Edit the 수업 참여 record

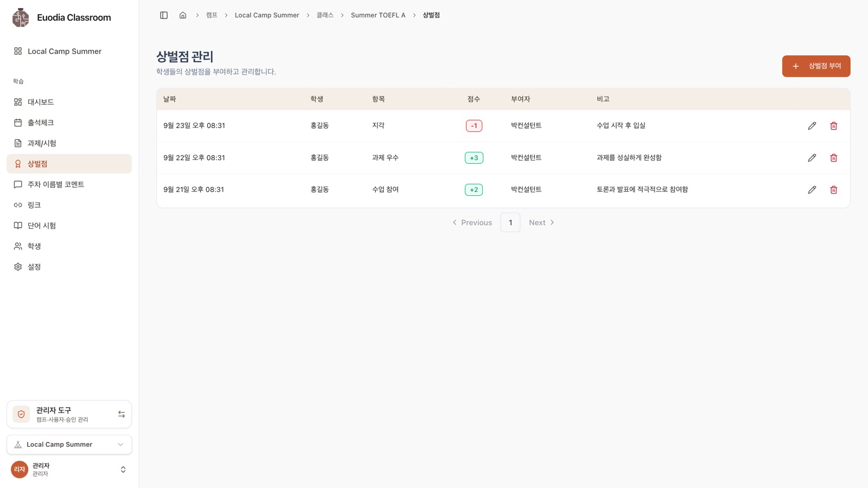pyautogui.click(x=812, y=190)
